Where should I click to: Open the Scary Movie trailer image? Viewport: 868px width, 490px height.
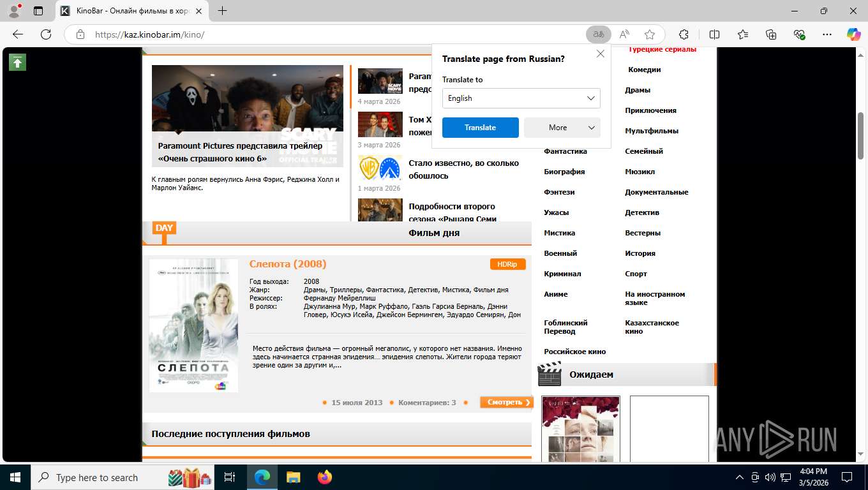[x=248, y=116]
